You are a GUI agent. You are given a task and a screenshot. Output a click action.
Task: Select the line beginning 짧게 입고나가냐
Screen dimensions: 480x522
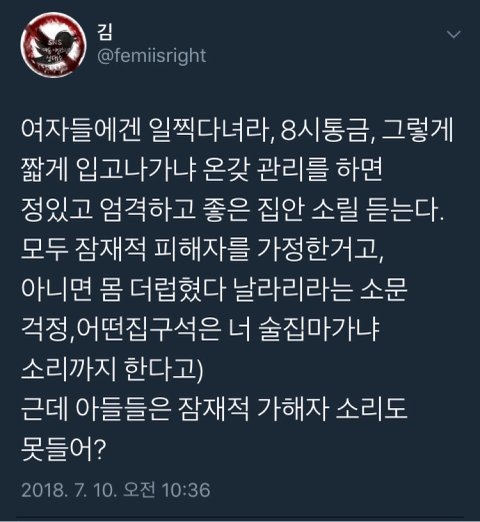[201, 169]
